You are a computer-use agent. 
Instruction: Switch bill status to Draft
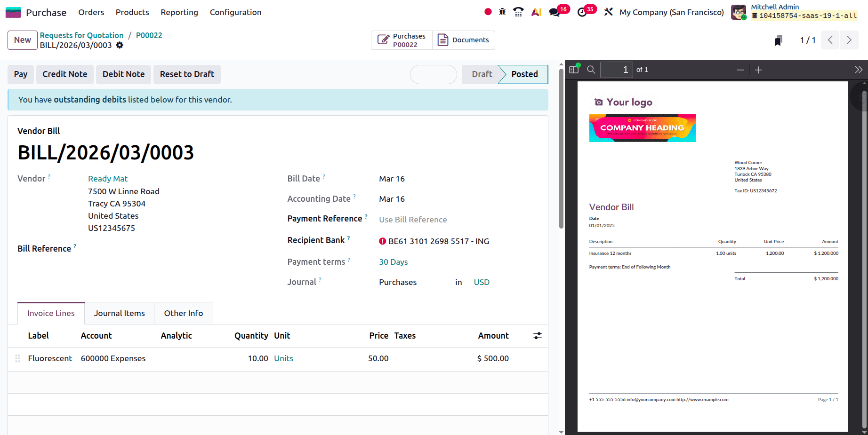481,74
